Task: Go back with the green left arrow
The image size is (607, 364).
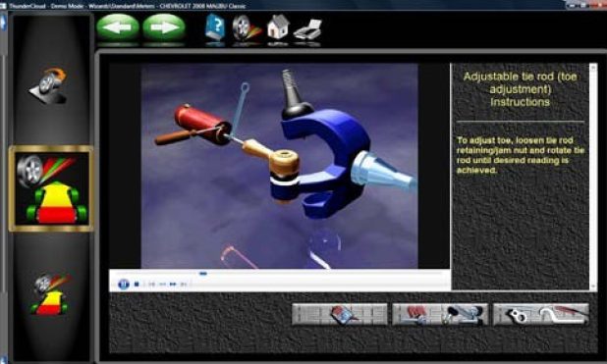Action: 118,27
